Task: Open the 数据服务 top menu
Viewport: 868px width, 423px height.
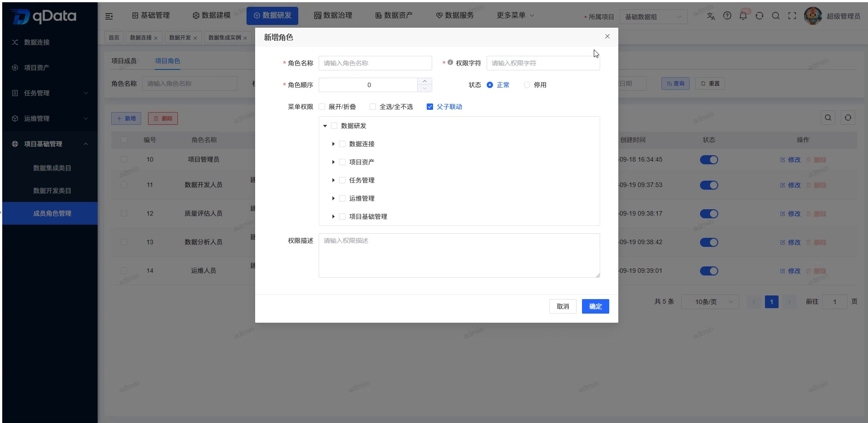Action: (x=455, y=15)
